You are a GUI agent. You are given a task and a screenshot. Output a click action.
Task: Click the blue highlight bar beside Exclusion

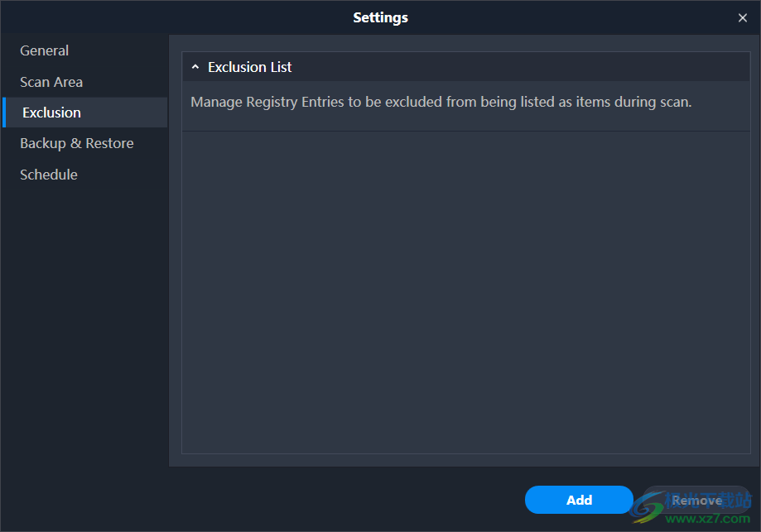[x=4, y=113]
